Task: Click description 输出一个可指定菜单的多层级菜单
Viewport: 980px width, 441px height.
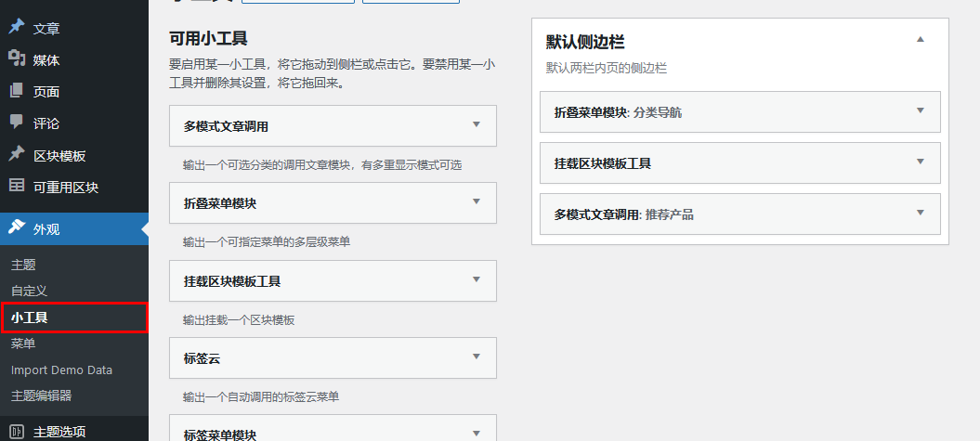Action: pyautogui.click(x=267, y=241)
